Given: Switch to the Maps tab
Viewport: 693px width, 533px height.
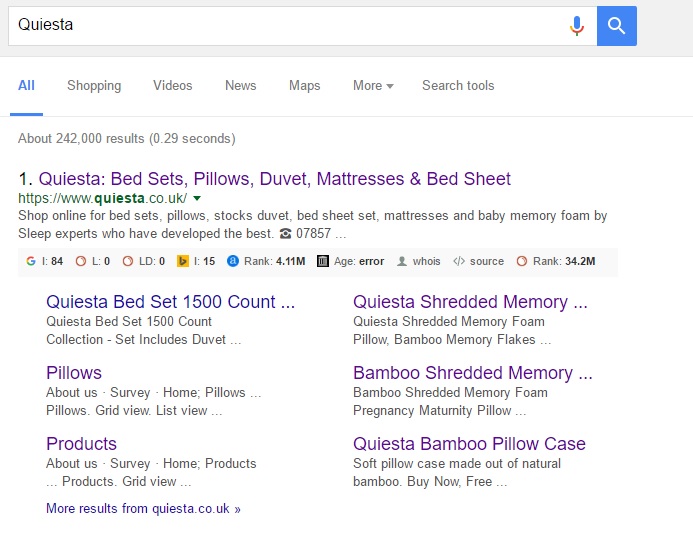Looking at the screenshot, I should coord(305,85).
